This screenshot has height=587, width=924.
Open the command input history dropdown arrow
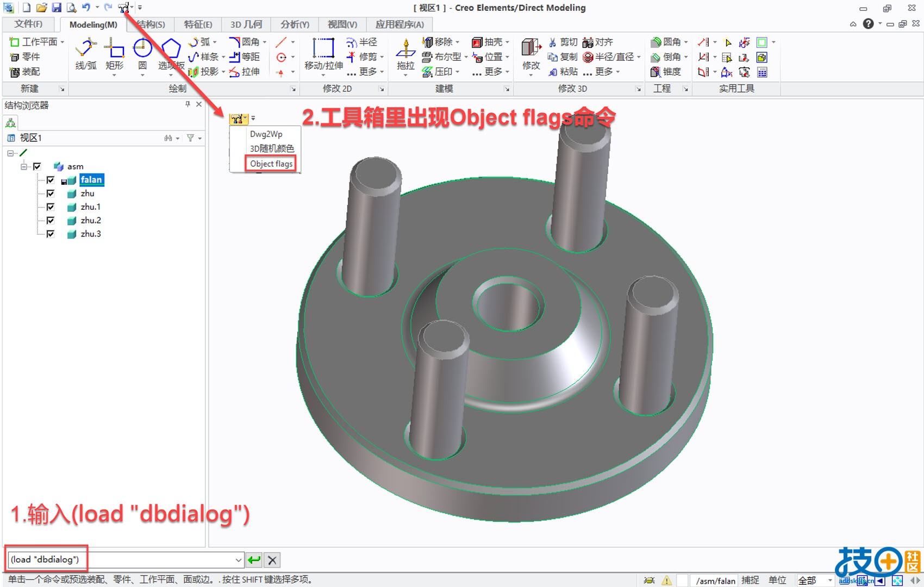click(x=238, y=560)
